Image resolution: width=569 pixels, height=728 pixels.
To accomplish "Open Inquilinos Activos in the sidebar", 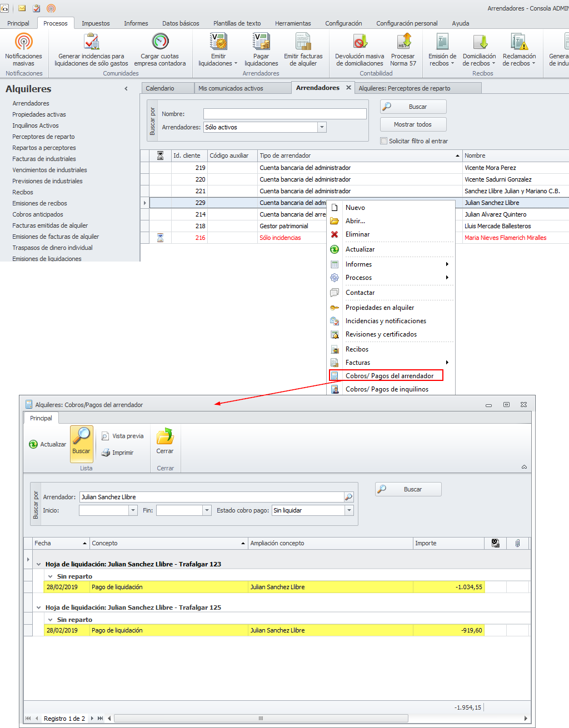I will click(x=36, y=125).
